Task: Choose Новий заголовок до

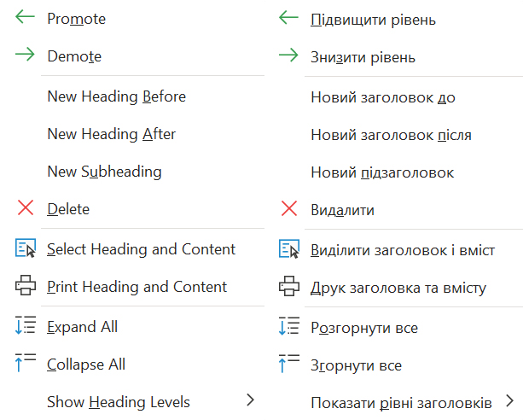Action: [383, 97]
